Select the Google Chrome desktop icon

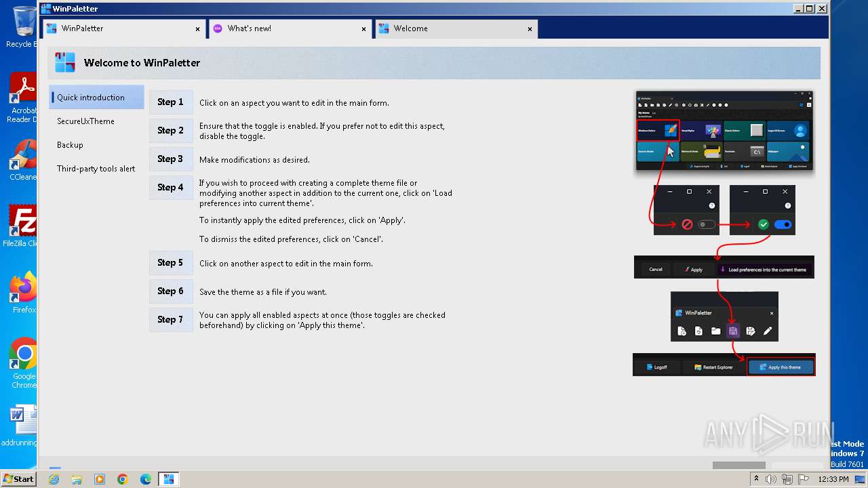tap(23, 363)
